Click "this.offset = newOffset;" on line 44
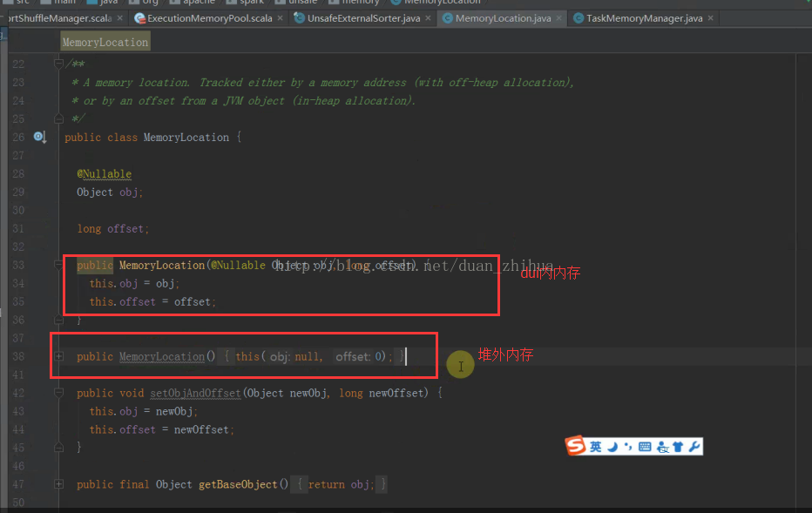 [161, 429]
